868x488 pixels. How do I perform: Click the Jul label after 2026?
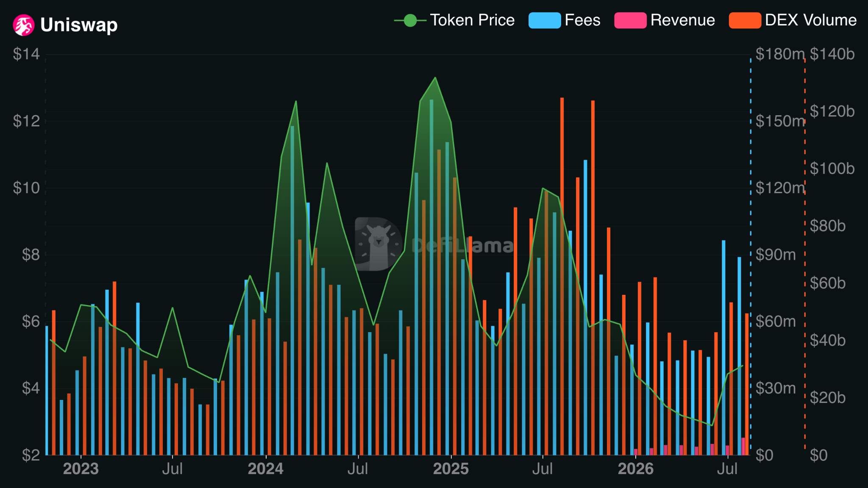click(x=727, y=469)
